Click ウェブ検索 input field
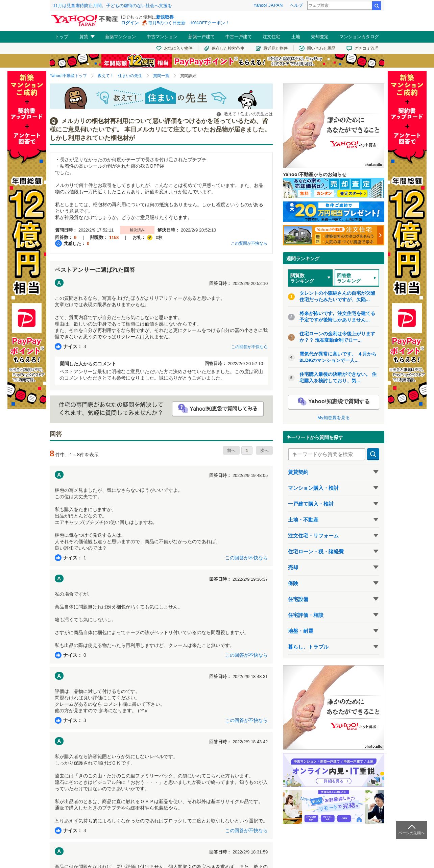 tap(339, 5)
